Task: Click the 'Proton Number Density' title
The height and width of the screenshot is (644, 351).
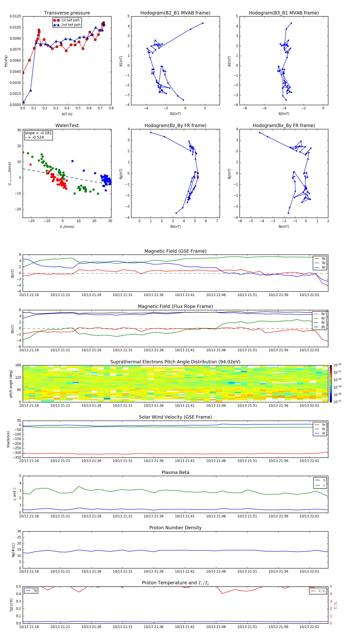Action: tap(175, 528)
